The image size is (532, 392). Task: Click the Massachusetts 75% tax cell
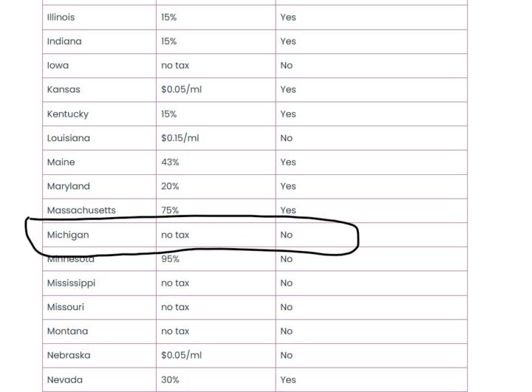pos(170,210)
